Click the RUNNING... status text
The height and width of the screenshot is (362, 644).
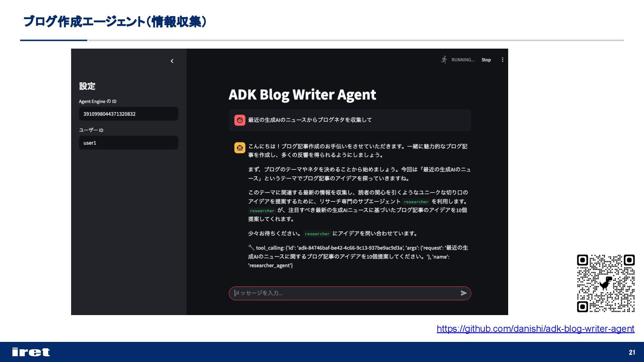click(463, 60)
